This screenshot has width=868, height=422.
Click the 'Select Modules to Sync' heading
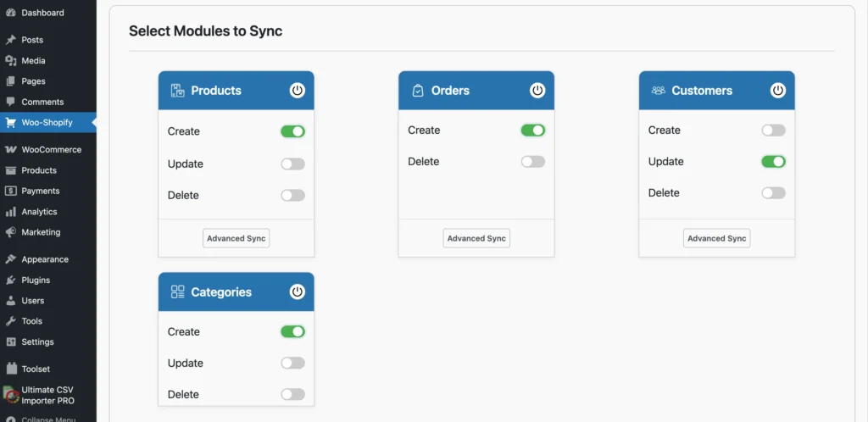point(205,31)
